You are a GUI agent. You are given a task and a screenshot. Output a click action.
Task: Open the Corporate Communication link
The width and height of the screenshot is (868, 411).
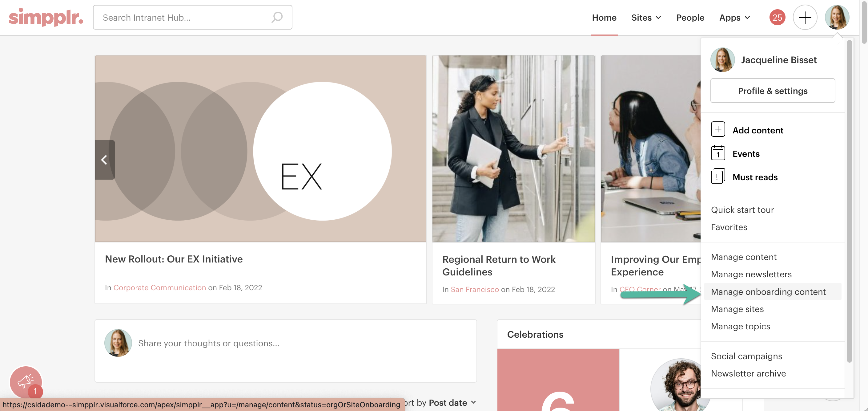[159, 287]
